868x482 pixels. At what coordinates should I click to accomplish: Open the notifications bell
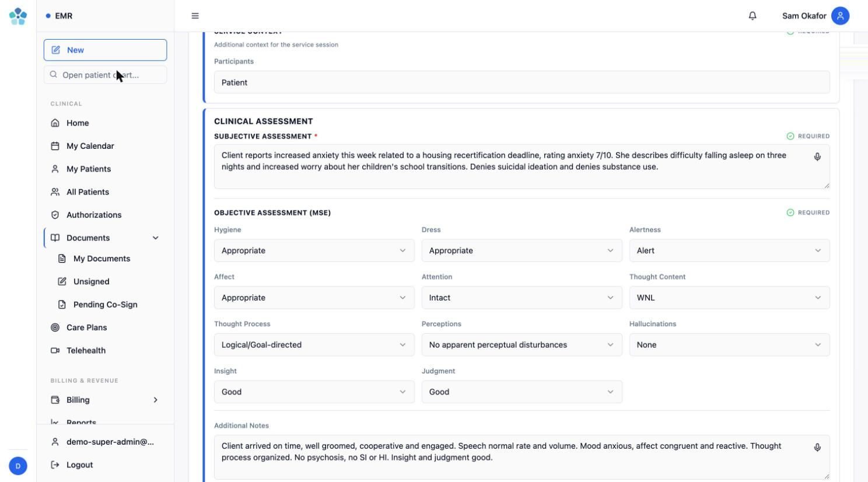point(752,16)
